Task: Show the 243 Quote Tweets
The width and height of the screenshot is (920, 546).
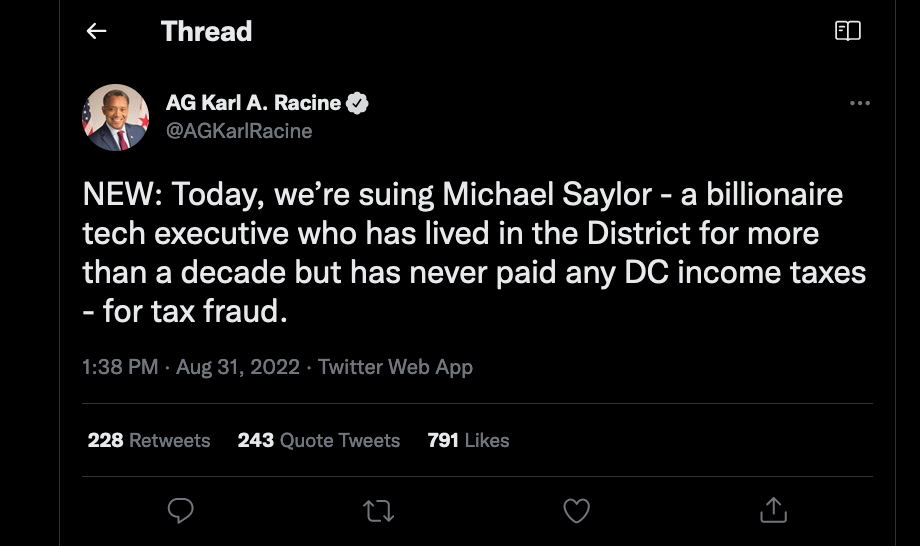Action: point(318,440)
